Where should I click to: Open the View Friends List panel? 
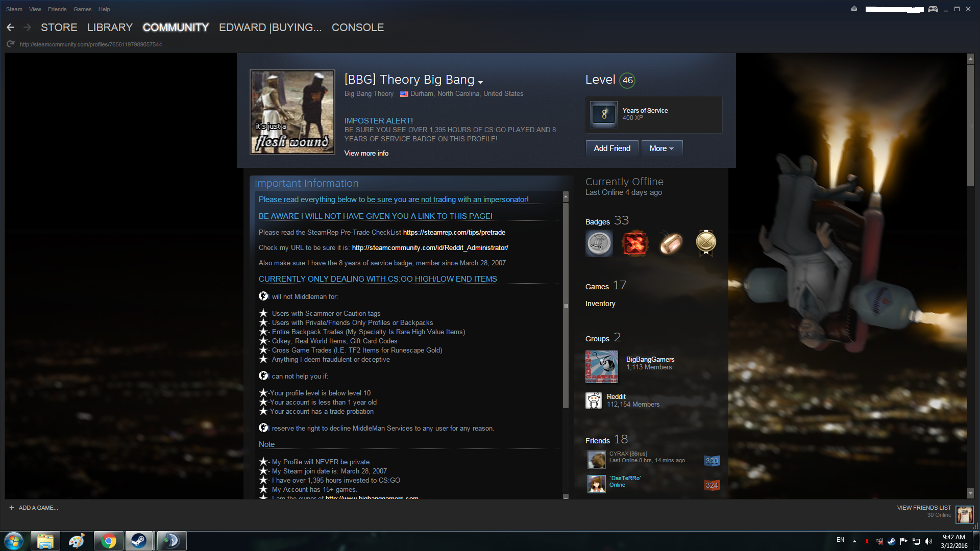coord(924,508)
